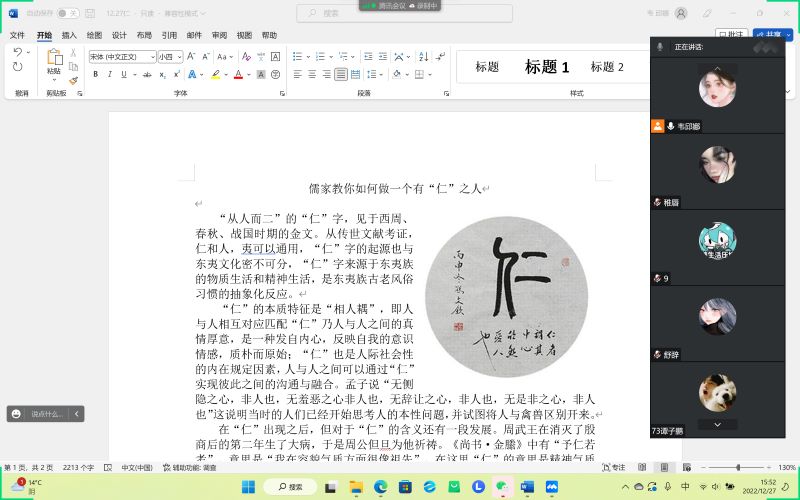Click the Format Painter brush icon
The width and height of the screenshot is (800, 500).
point(73,81)
